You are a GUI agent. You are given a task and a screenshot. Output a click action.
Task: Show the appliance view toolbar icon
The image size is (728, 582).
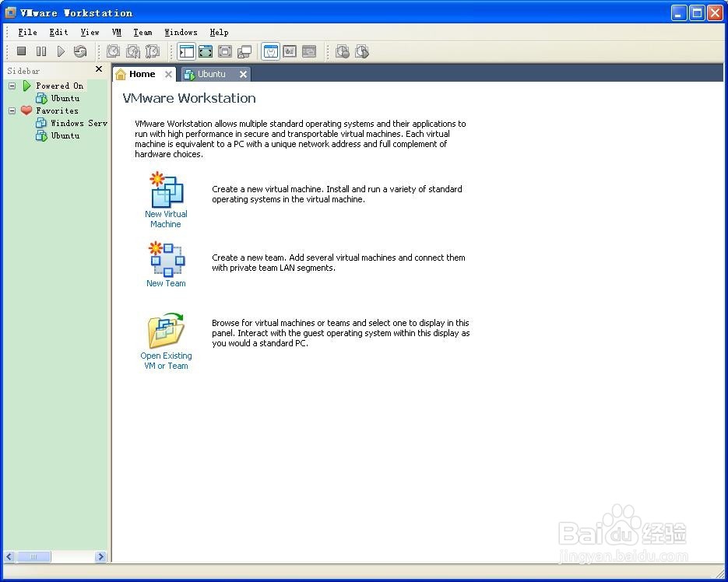pos(290,51)
